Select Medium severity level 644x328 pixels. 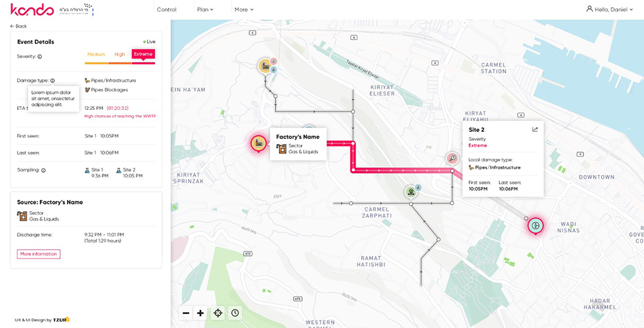[96, 55]
